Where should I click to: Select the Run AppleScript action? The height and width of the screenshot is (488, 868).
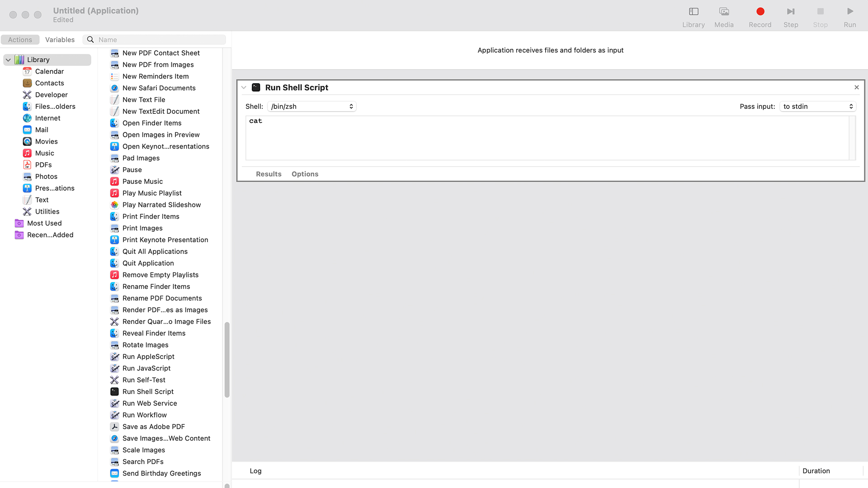tap(148, 357)
